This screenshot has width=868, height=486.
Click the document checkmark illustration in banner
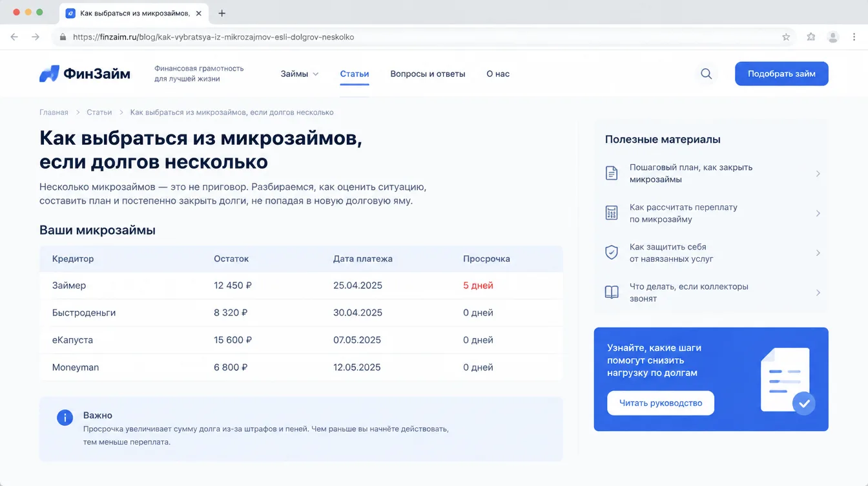(x=787, y=381)
